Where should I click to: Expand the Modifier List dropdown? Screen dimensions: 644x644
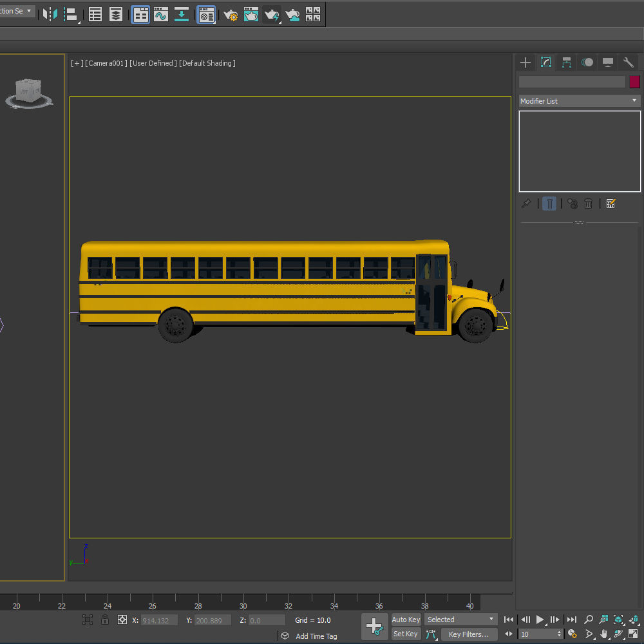tap(579, 101)
